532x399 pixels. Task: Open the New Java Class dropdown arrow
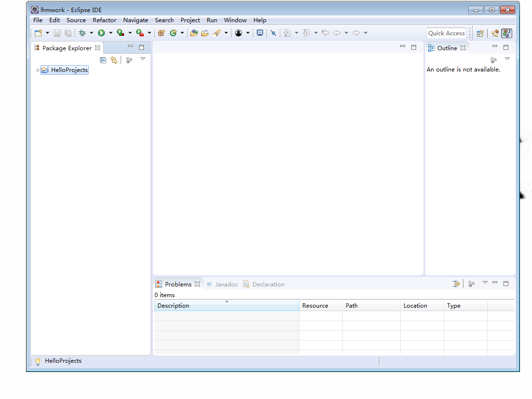coord(182,33)
